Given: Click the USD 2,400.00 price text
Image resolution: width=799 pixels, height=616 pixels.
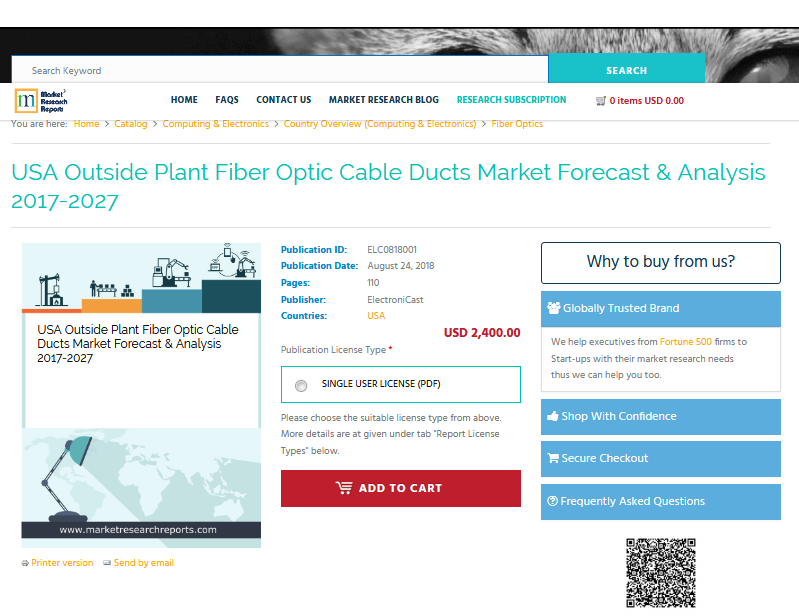Looking at the screenshot, I should (482, 333).
